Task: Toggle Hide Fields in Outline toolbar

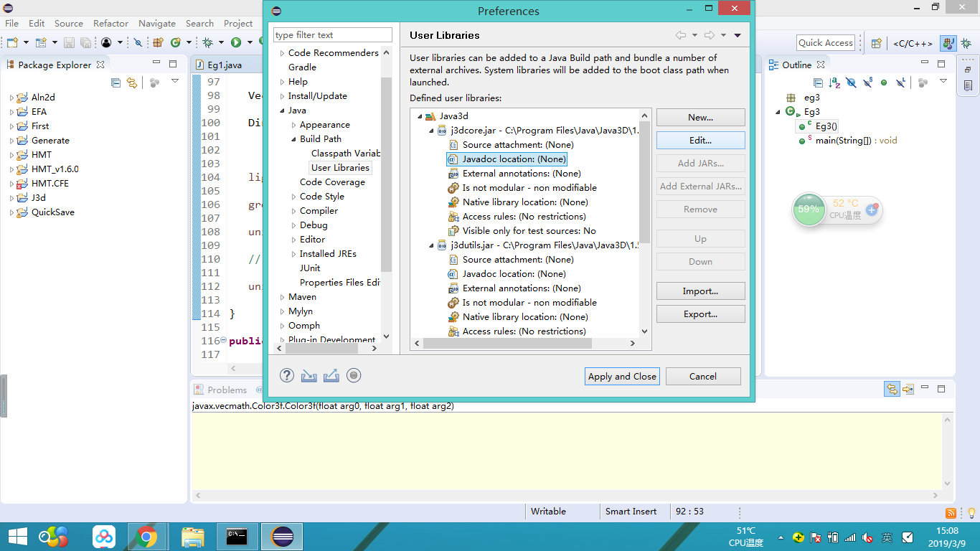Action: point(851,83)
